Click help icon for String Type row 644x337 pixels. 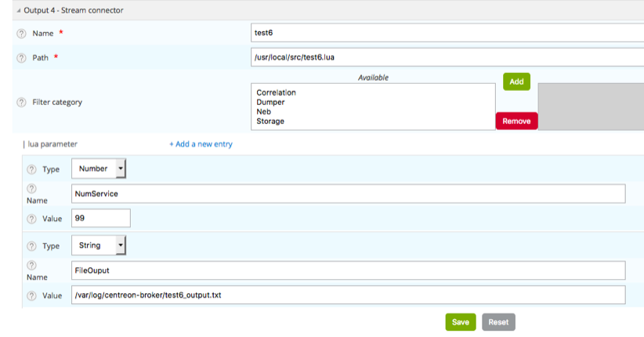31,246
